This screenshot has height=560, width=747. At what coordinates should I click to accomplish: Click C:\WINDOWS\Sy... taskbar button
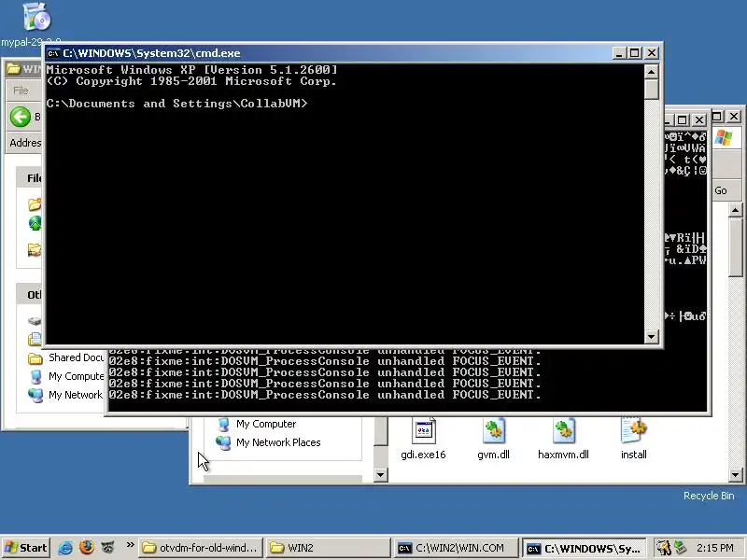pos(585,549)
